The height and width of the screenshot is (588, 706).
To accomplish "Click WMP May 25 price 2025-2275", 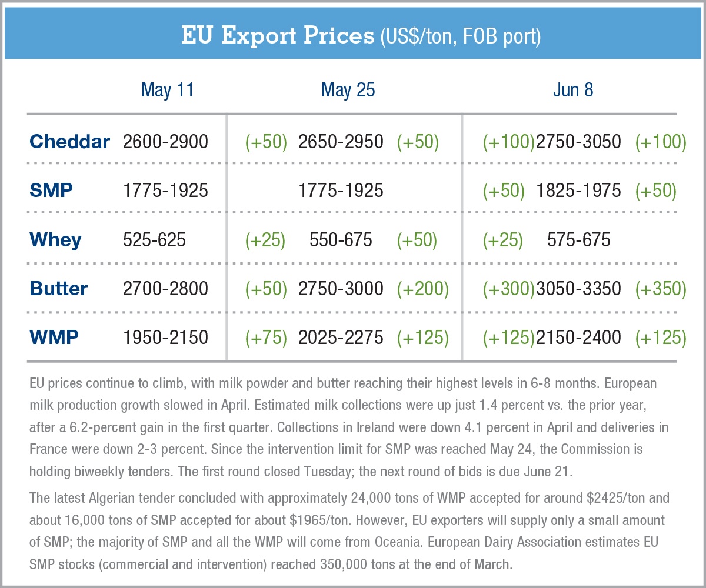I will [x=341, y=337].
